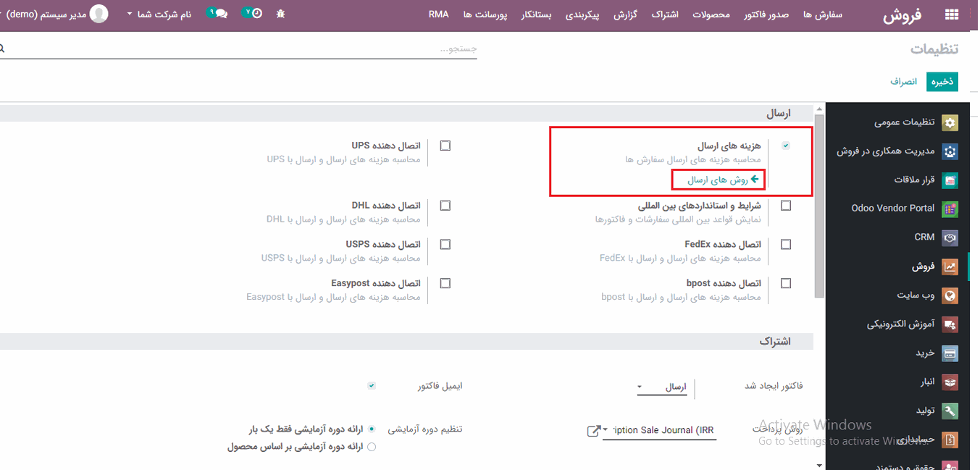Enable the اتصال دهنده UPS checkbox

[x=445, y=146]
